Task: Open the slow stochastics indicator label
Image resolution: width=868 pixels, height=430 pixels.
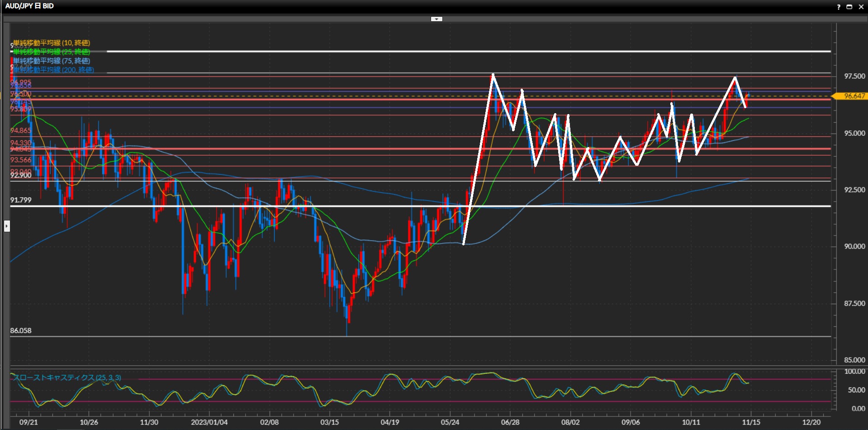Action: (x=67, y=377)
